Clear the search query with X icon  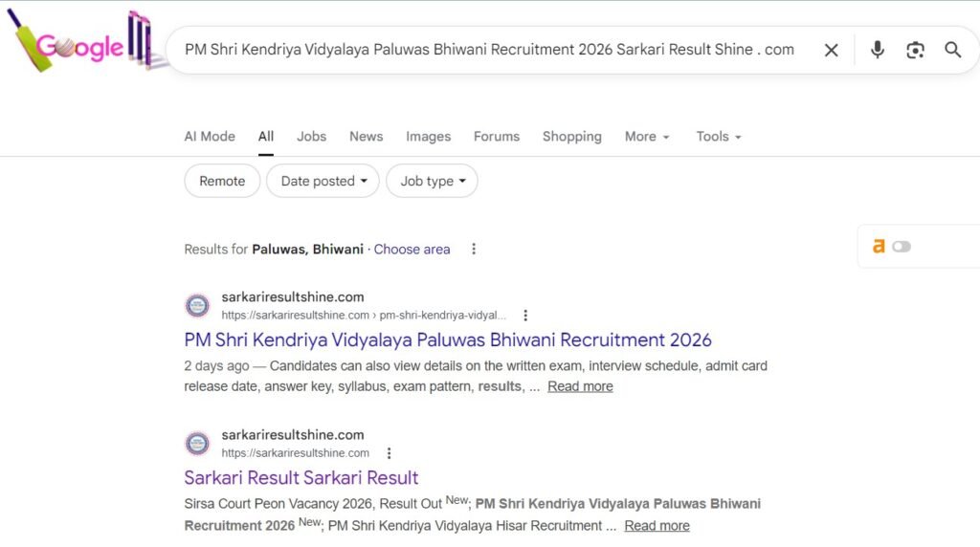pos(832,51)
